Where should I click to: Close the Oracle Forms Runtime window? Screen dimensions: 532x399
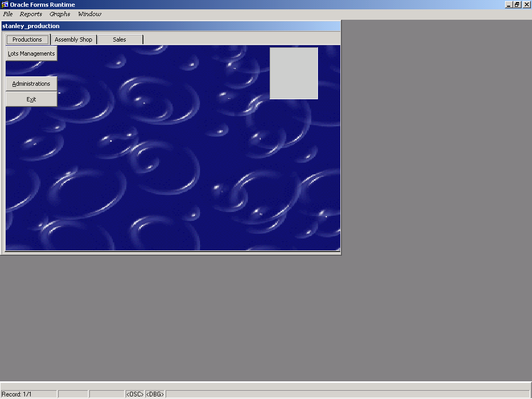coord(526,4)
